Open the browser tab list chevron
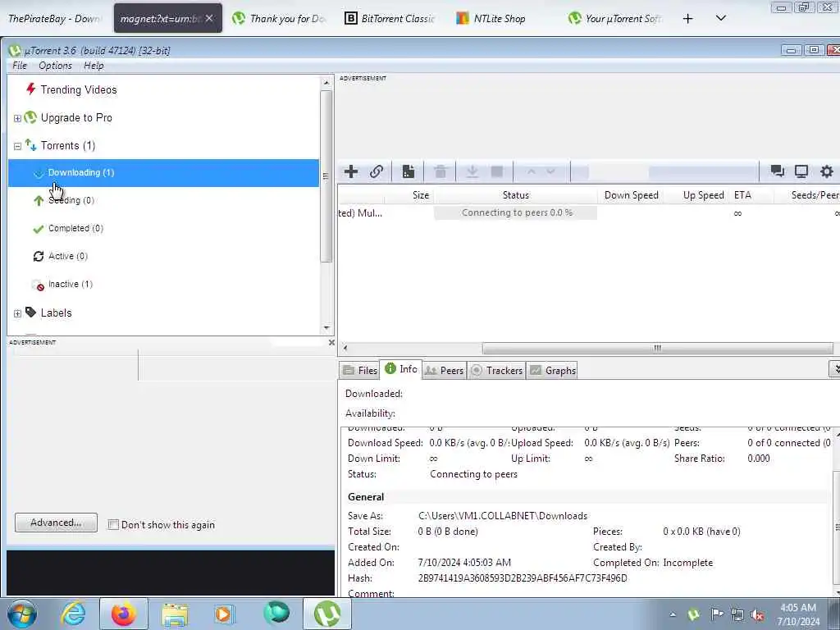This screenshot has height=630, width=840. pyautogui.click(x=721, y=18)
